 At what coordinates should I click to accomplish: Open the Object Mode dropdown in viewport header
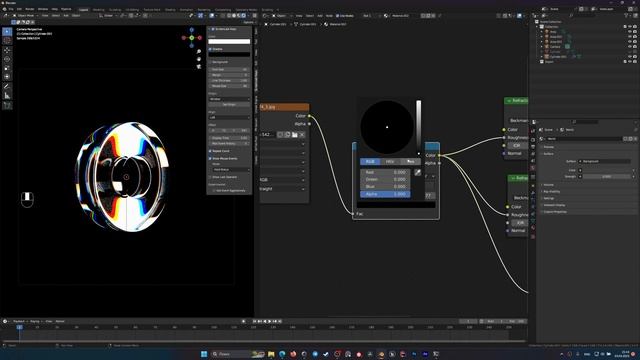[x=25, y=16]
